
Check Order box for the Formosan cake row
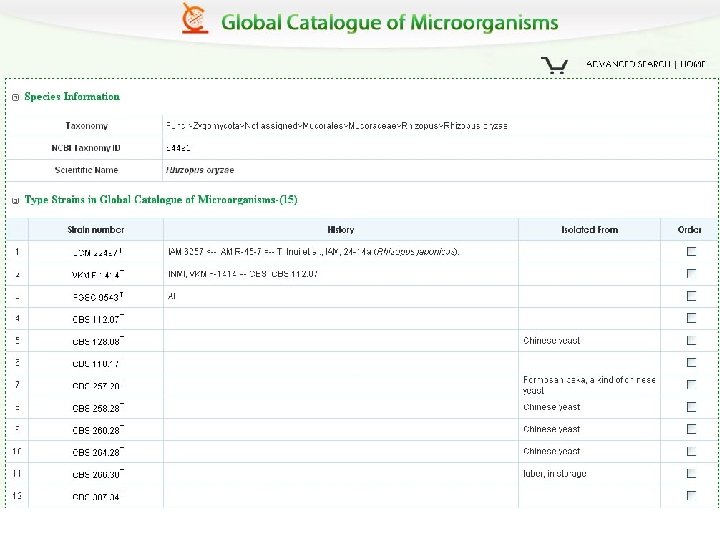click(691, 384)
